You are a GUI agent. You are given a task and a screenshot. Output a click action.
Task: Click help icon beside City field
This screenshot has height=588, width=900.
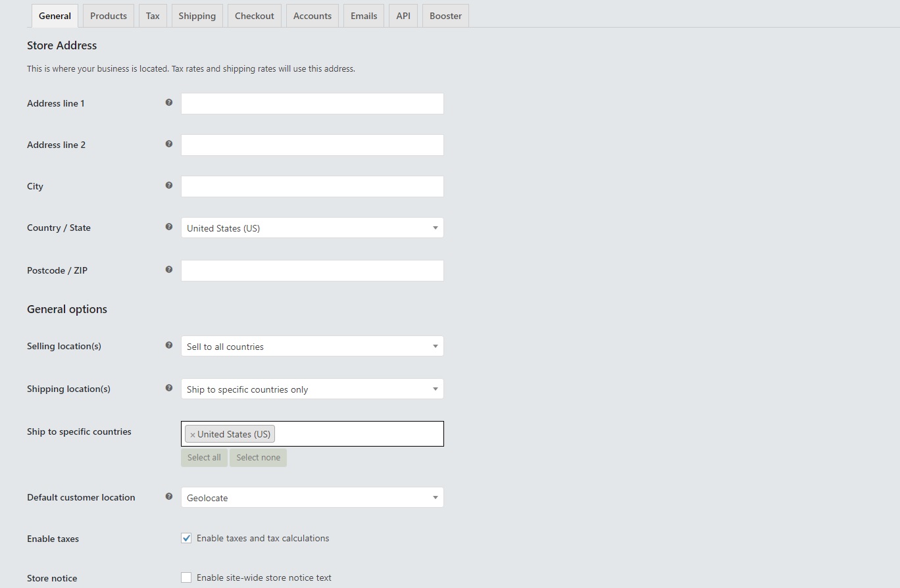coord(169,185)
